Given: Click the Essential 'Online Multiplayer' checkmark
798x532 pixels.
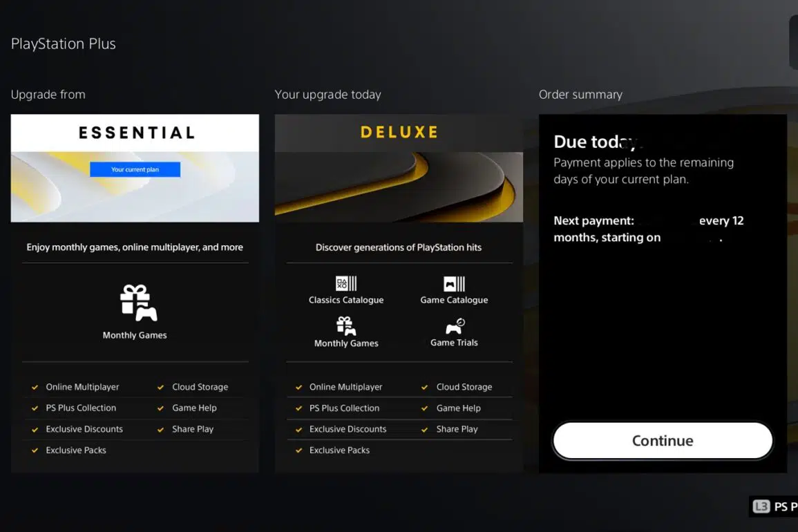Looking at the screenshot, I should tap(35, 388).
